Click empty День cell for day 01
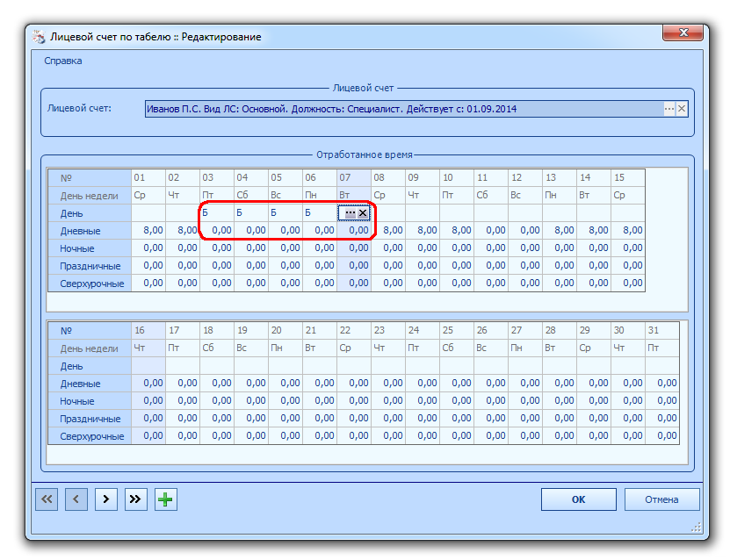 click(148, 213)
